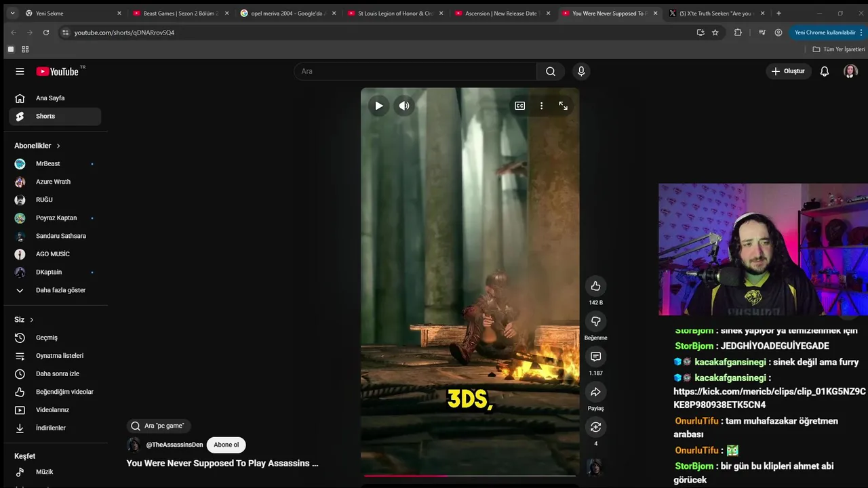This screenshot has height=488, width=868.
Task: Open @TheAssassinsDen channel link
Action: tap(174, 445)
